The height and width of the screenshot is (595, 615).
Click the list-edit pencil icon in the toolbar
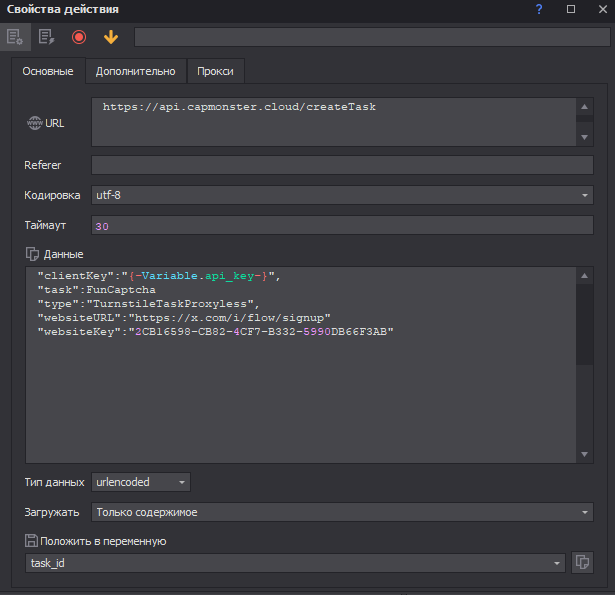click(x=46, y=37)
